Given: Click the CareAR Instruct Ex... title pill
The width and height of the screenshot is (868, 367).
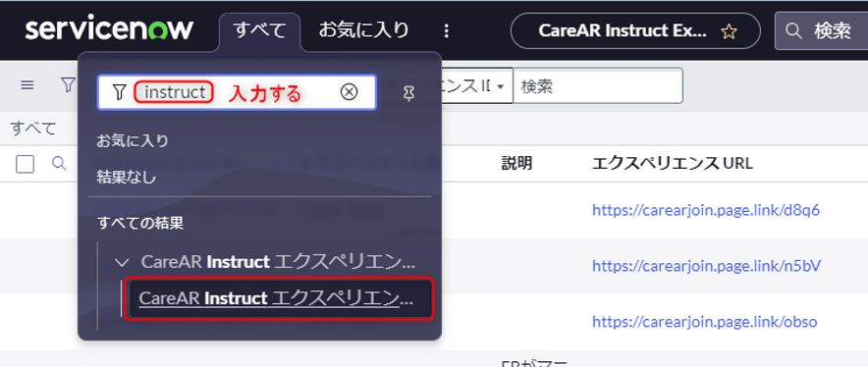Looking at the screenshot, I should coord(635,31).
